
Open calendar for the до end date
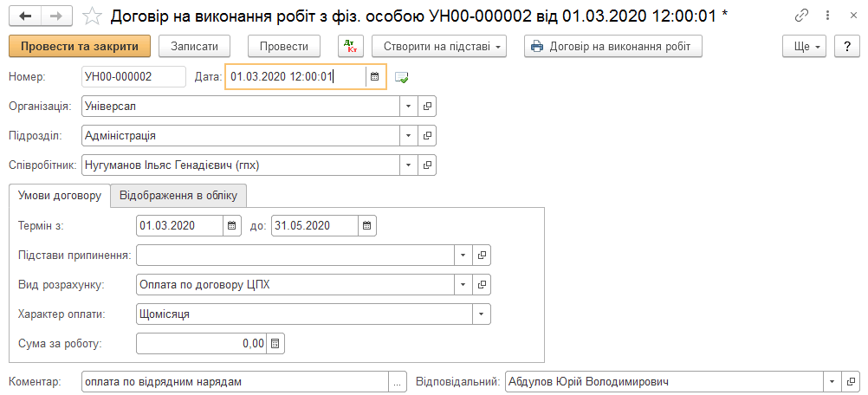tap(367, 226)
